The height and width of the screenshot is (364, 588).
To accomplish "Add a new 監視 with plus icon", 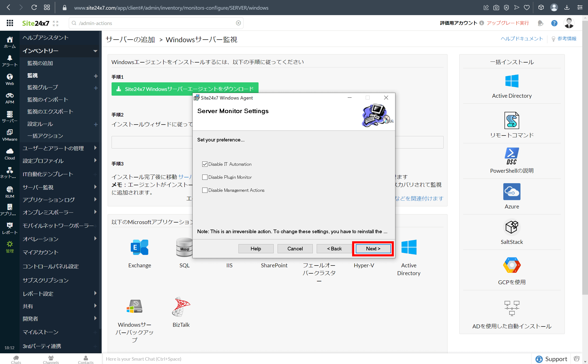I will pos(96,76).
